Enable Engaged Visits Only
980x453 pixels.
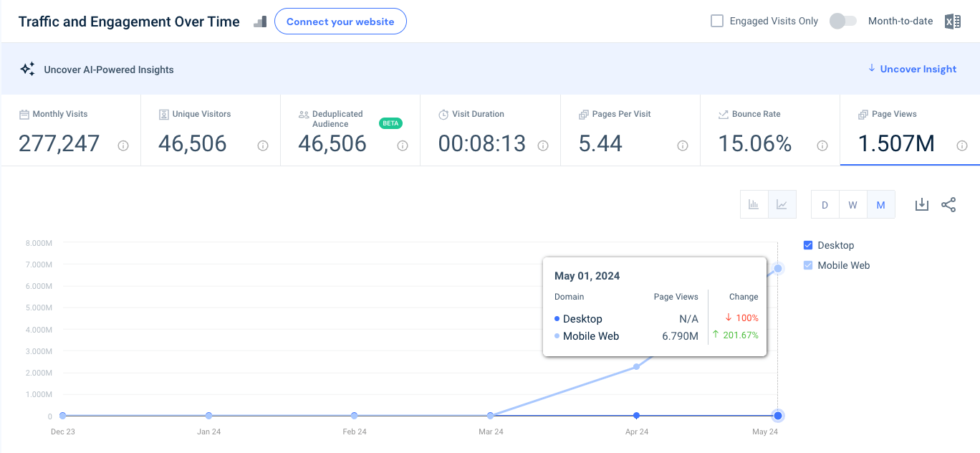click(716, 21)
